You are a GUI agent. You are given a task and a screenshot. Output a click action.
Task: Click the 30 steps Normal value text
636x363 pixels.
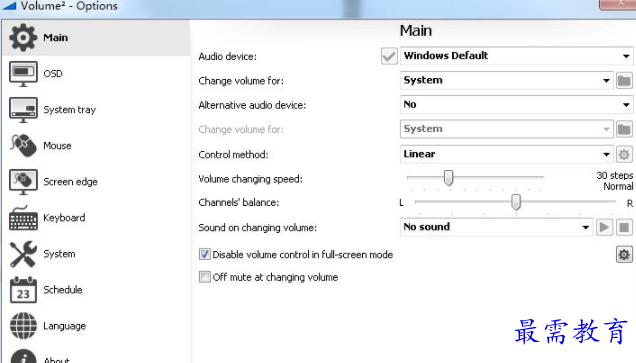click(615, 181)
